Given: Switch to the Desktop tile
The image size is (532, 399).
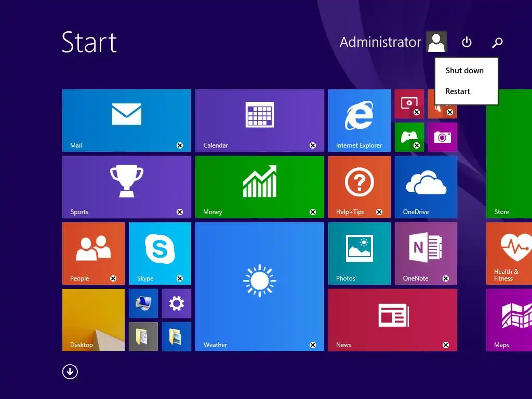Looking at the screenshot, I should tap(94, 320).
